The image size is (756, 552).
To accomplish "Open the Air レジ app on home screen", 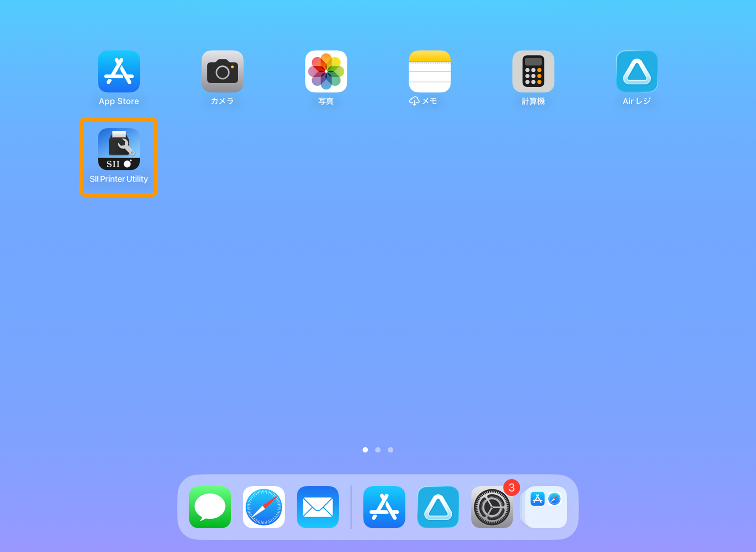I will [637, 71].
